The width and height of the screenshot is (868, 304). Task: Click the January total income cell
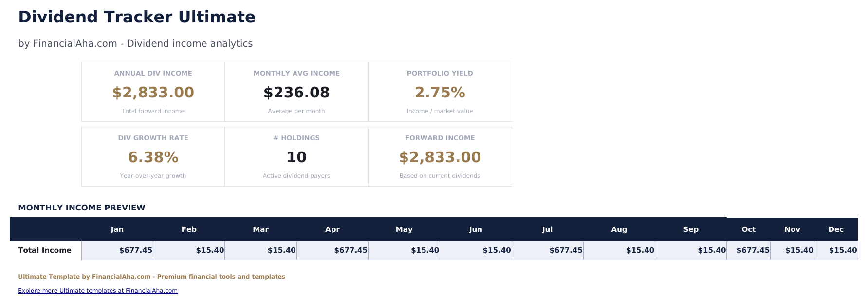click(117, 250)
